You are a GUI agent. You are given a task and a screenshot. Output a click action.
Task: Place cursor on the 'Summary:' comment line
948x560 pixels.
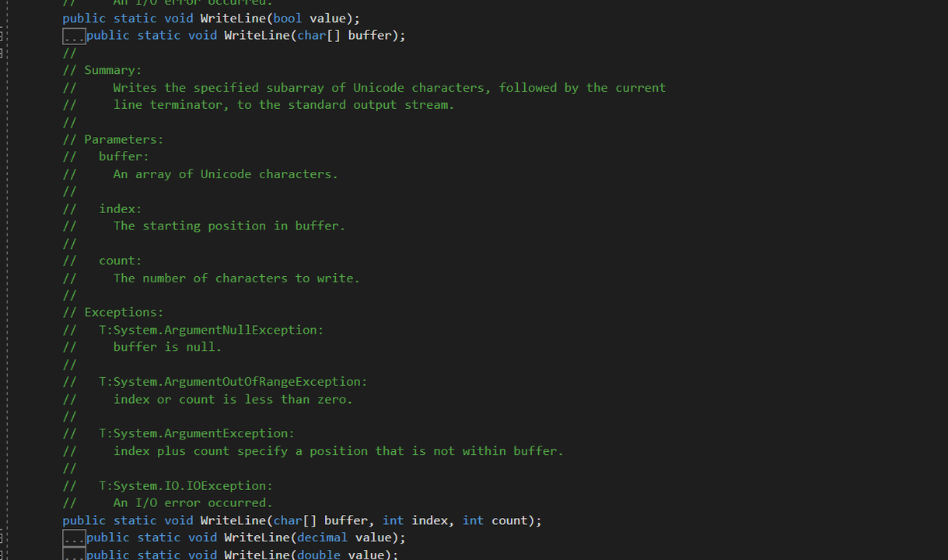113,70
